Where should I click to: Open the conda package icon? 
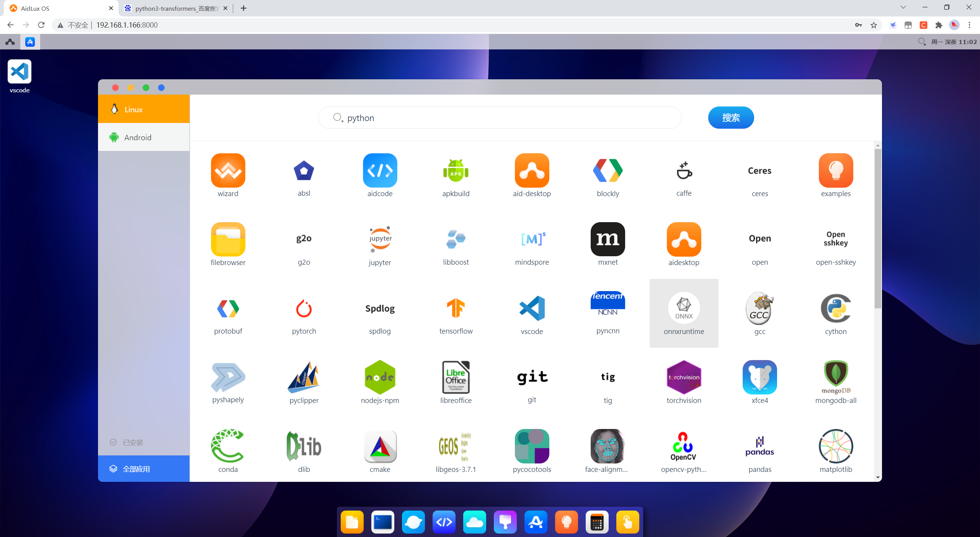tap(228, 446)
